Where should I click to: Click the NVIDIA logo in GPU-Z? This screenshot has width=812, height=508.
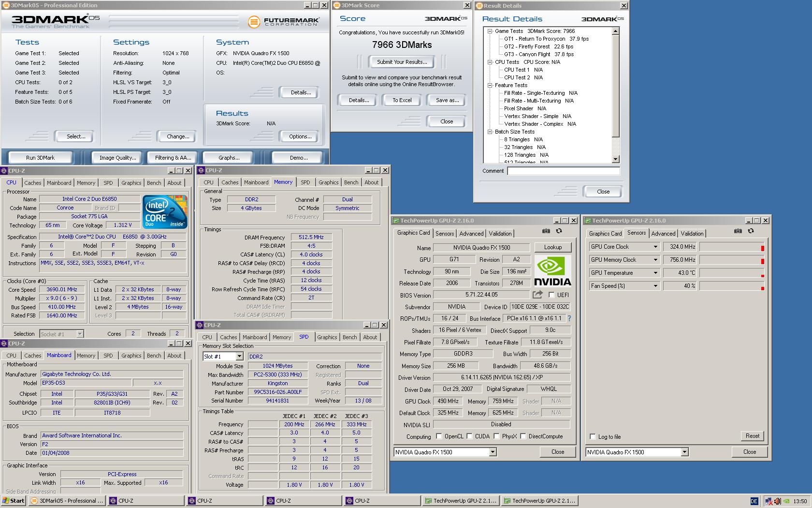tap(552, 271)
